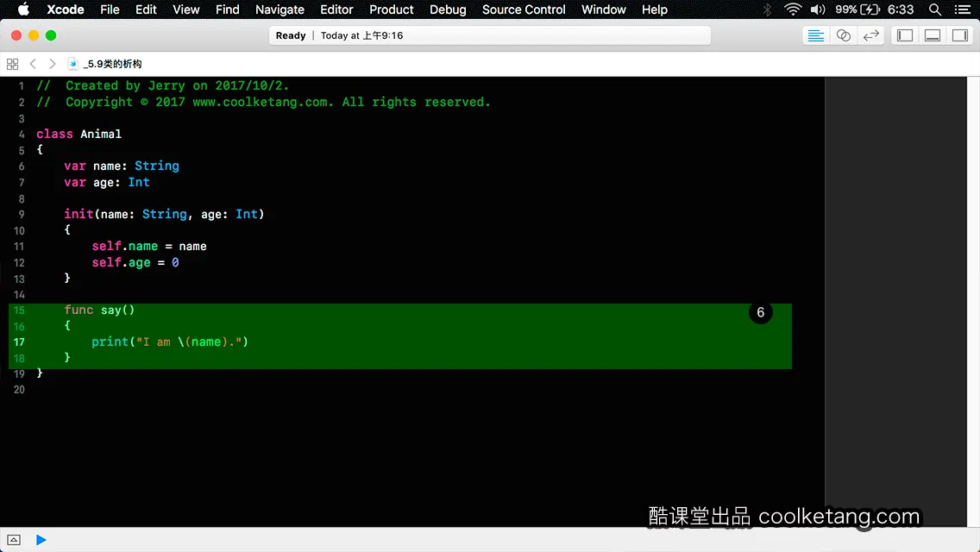Click the time 6:33 in menu bar
This screenshot has height=552, width=980.
901,9
